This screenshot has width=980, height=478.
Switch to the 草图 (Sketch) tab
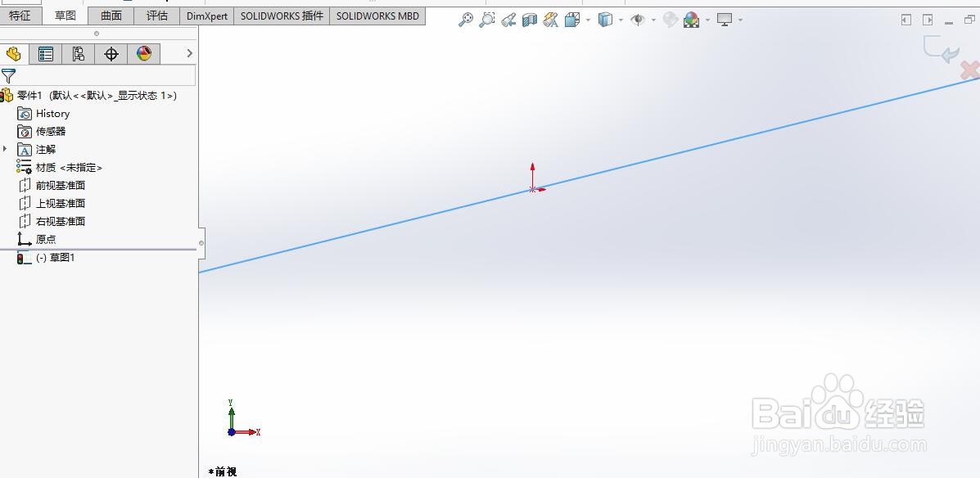[65, 16]
